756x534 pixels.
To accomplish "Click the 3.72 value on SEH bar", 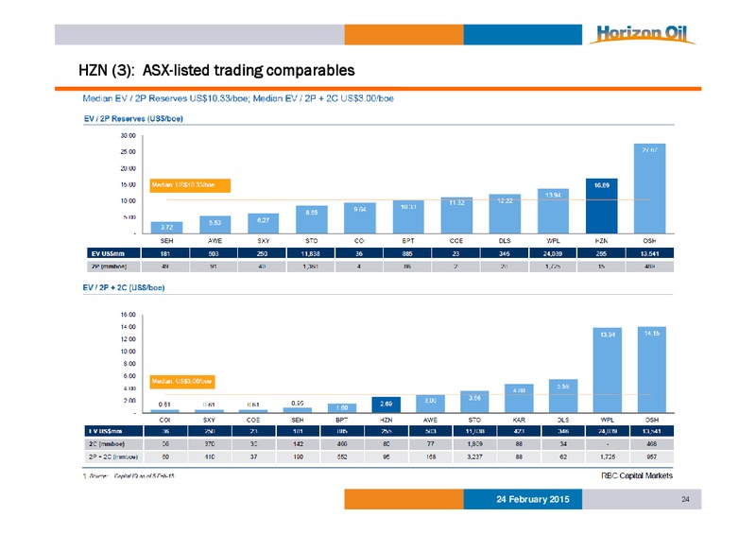I will click(167, 227).
